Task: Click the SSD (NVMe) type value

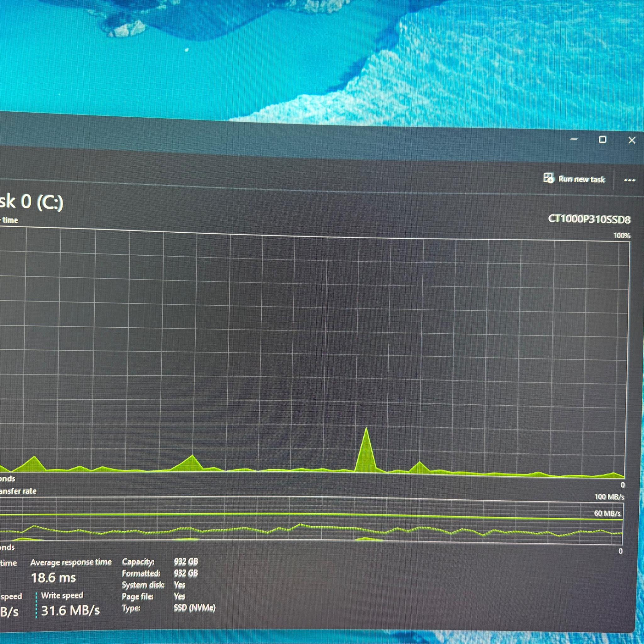Action: (x=195, y=608)
